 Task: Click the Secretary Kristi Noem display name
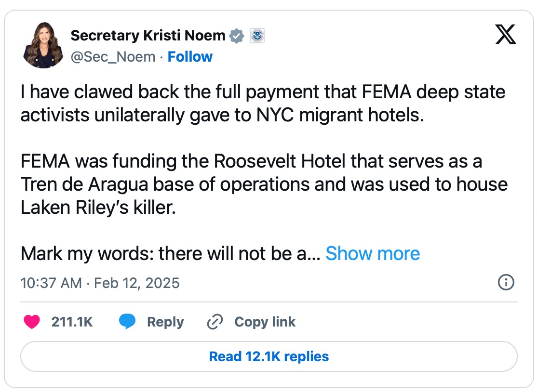148,35
